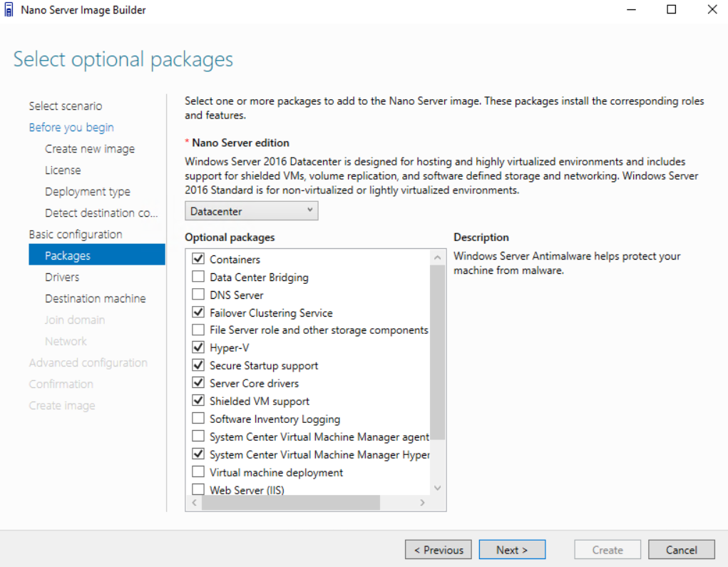Screen dimensions: 728x567
Task: Maximize the Nano Server Image Builder window
Action: click(672, 10)
